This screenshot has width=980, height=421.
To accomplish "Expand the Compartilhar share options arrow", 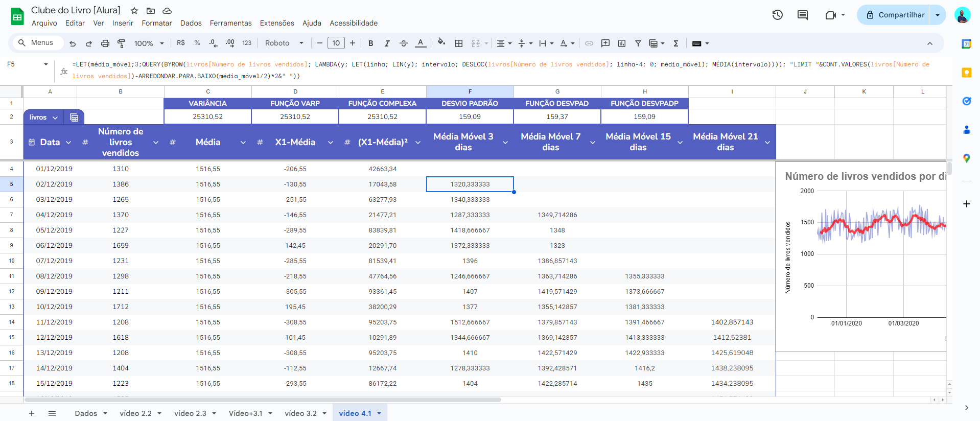I will tap(938, 15).
